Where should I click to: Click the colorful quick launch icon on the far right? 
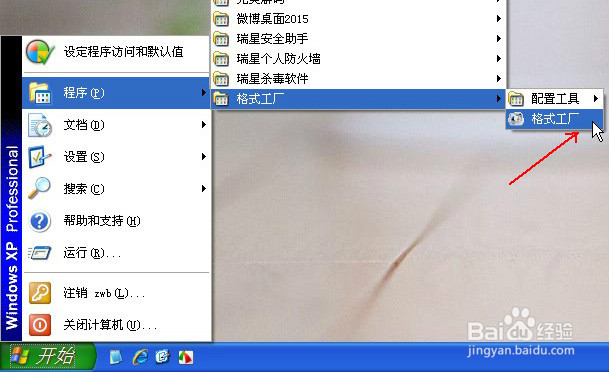click(185, 357)
